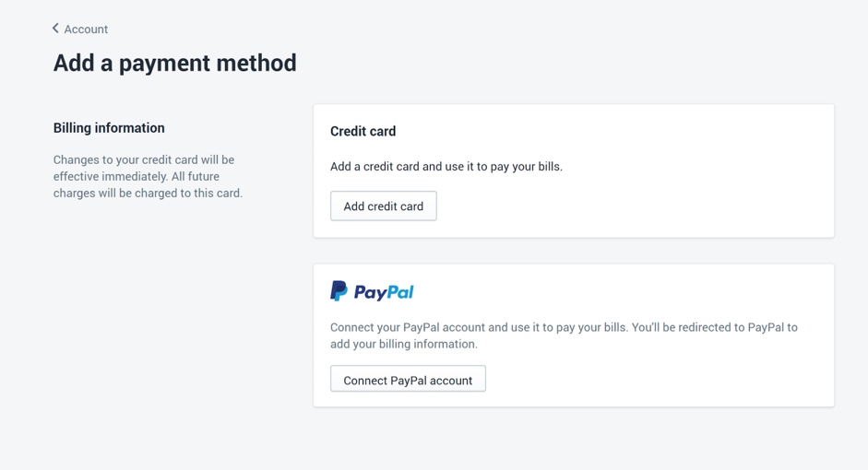Click the word 'method' in the page title
The image size is (868, 470).
pos(256,63)
